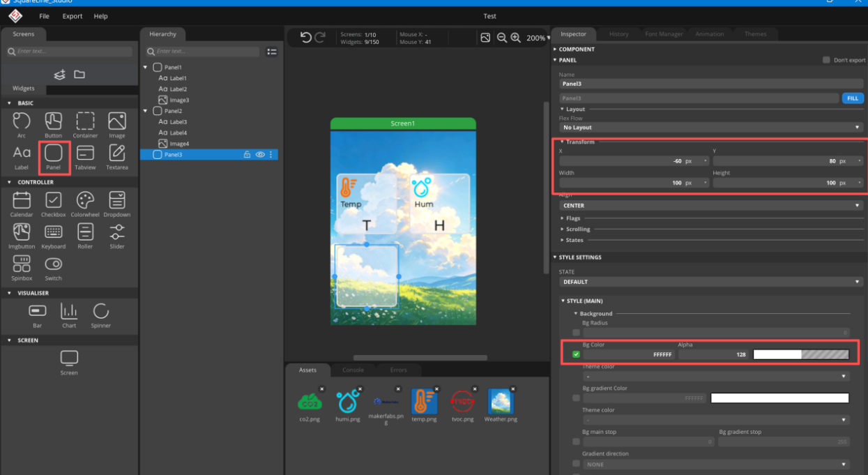Switch to the Console tab
Screen dimensions: 868x475
(353, 370)
